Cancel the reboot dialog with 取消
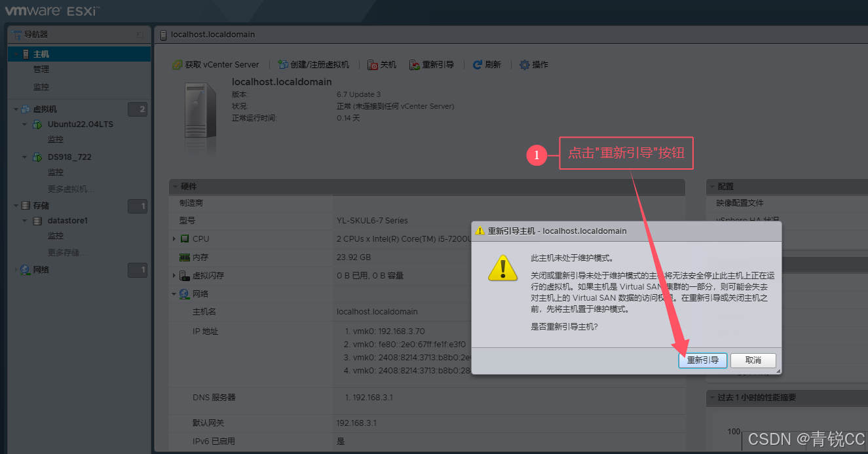The image size is (868, 454). coord(753,360)
